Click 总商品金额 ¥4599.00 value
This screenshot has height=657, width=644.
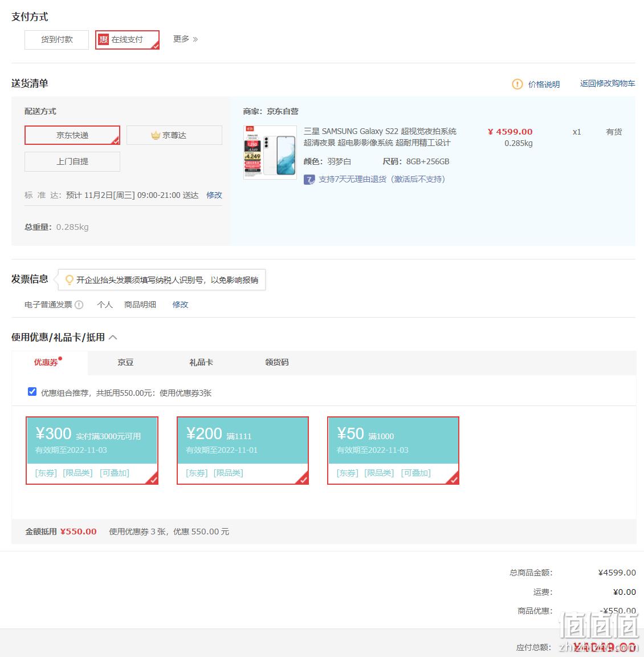tap(617, 573)
